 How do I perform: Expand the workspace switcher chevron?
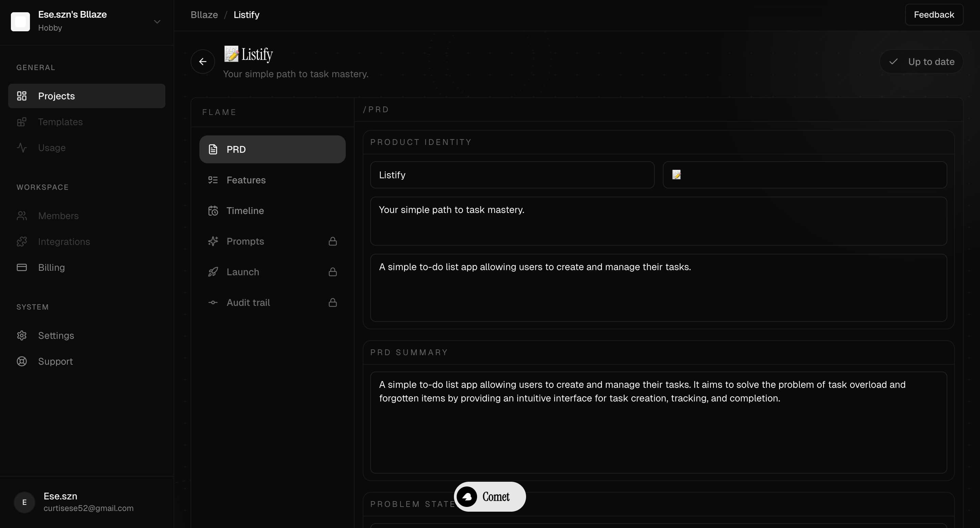tap(157, 22)
